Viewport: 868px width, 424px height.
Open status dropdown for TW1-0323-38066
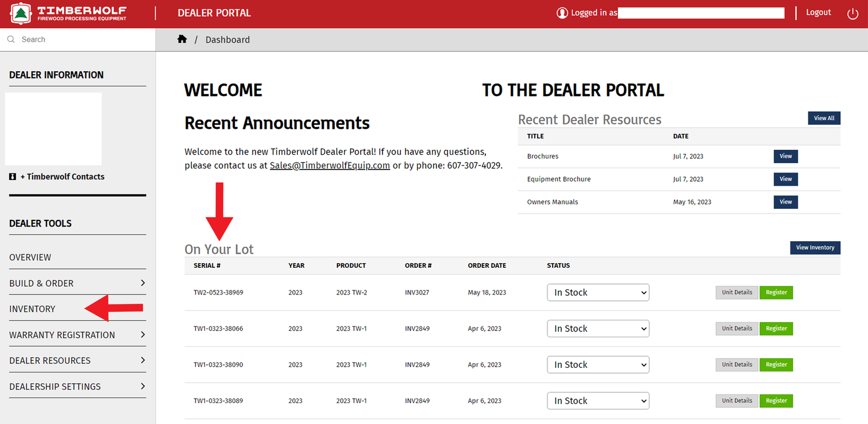(x=598, y=329)
